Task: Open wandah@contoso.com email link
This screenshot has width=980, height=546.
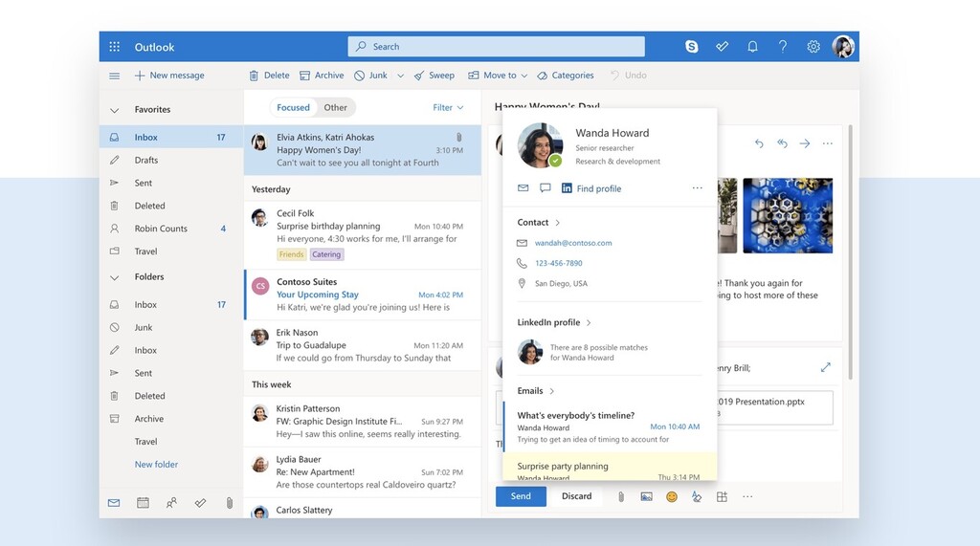Action: pyautogui.click(x=573, y=243)
